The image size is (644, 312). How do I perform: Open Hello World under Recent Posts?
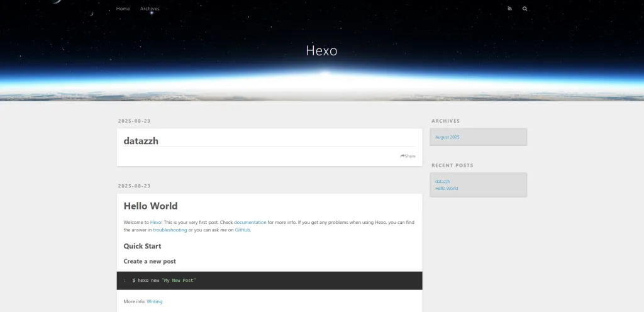click(x=447, y=188)
